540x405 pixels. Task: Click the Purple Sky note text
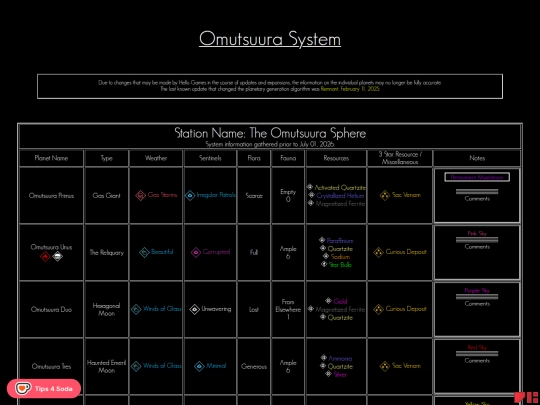[x=477, y=291]
